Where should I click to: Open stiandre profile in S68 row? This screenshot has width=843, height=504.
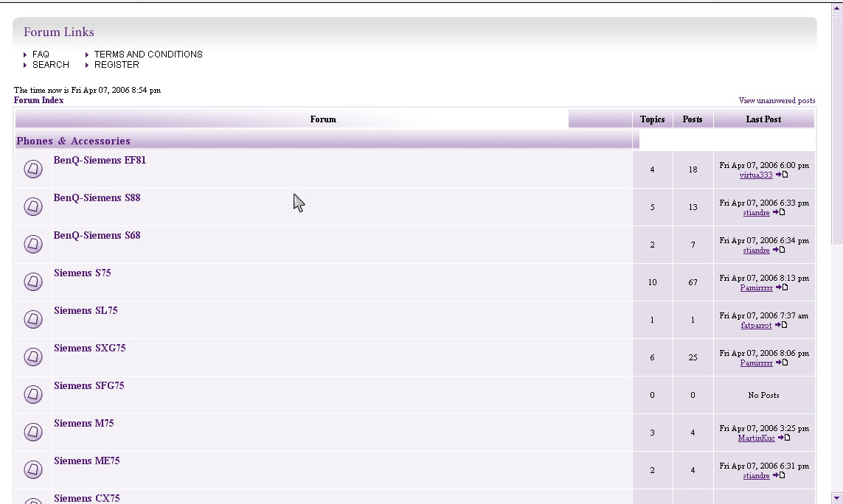(756, 251)
